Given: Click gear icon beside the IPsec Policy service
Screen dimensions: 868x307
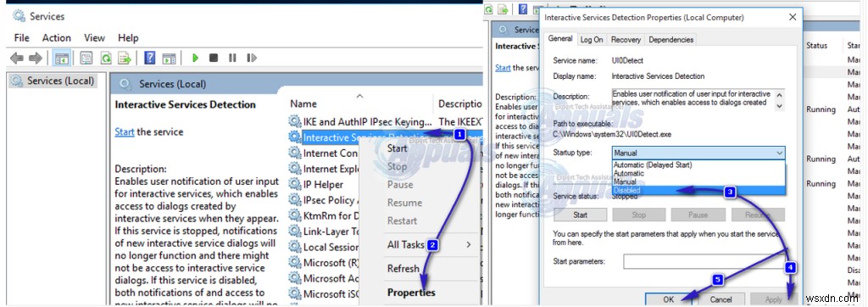Looking at the screenshot, I should (x=294, y=199).
